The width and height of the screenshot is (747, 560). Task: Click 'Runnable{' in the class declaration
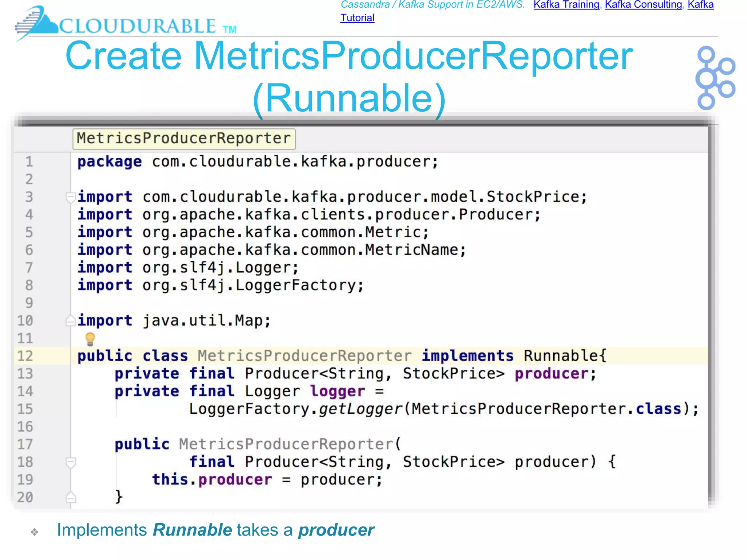click(565, 356)
